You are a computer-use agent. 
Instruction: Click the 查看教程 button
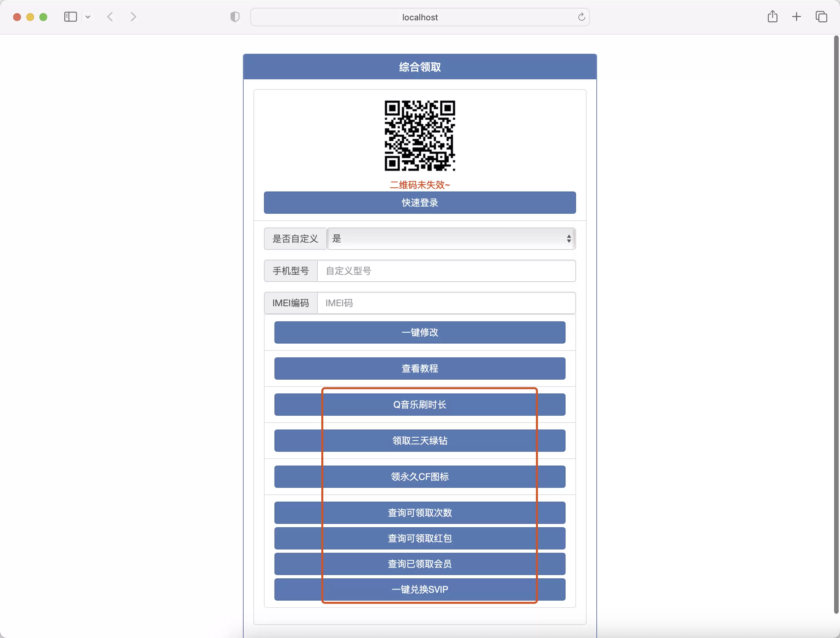420,369
